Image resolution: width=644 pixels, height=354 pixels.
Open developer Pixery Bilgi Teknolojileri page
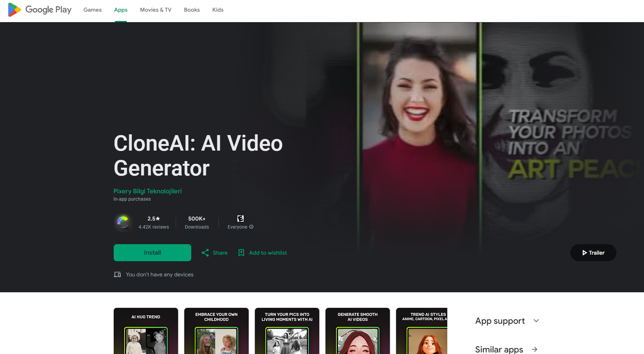147,191
